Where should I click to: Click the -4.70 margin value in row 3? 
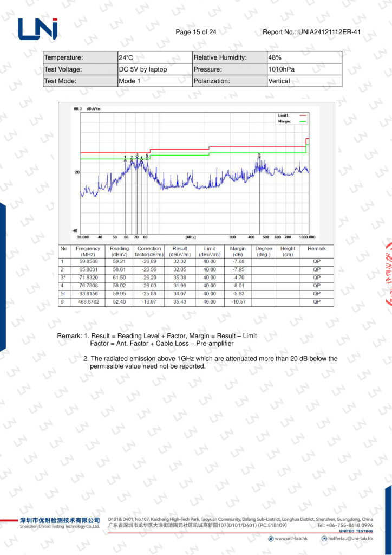click(238, 277)
